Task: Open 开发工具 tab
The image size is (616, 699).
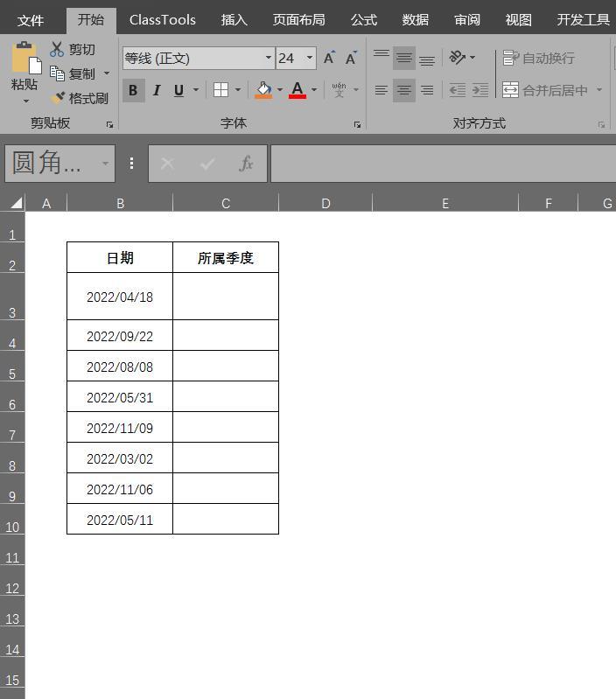Action: click(584, 20)
